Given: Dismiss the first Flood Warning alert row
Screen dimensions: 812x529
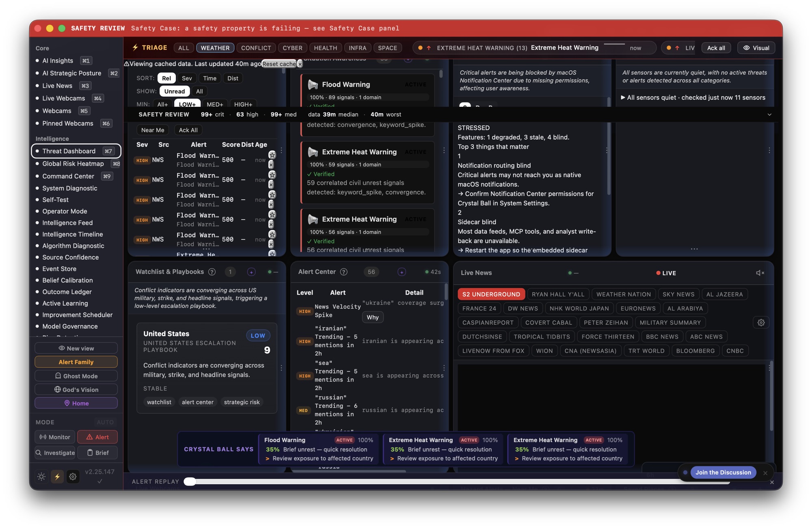Looking at the screenshot, I should coord(271,164).
